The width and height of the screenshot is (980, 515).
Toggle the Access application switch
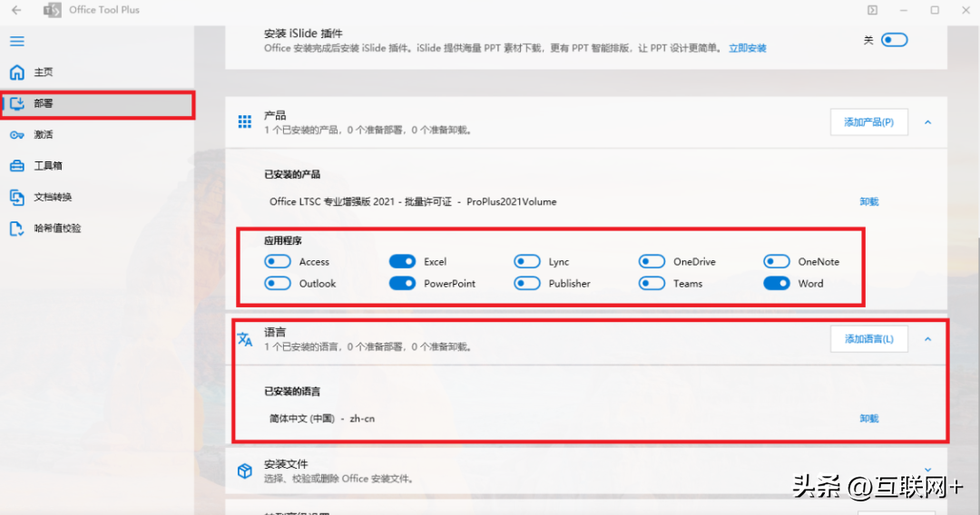278,261
